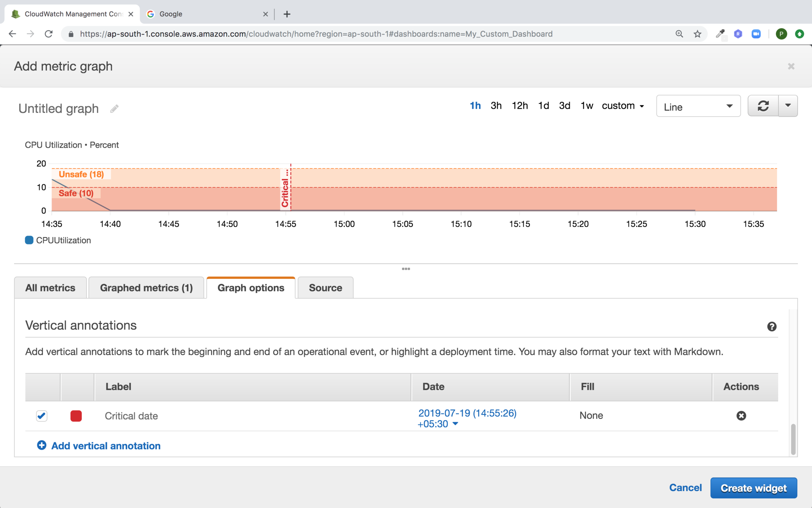812x508 pixels.
Task: Switch to the All metrics tab
Action: pos(50,288)
